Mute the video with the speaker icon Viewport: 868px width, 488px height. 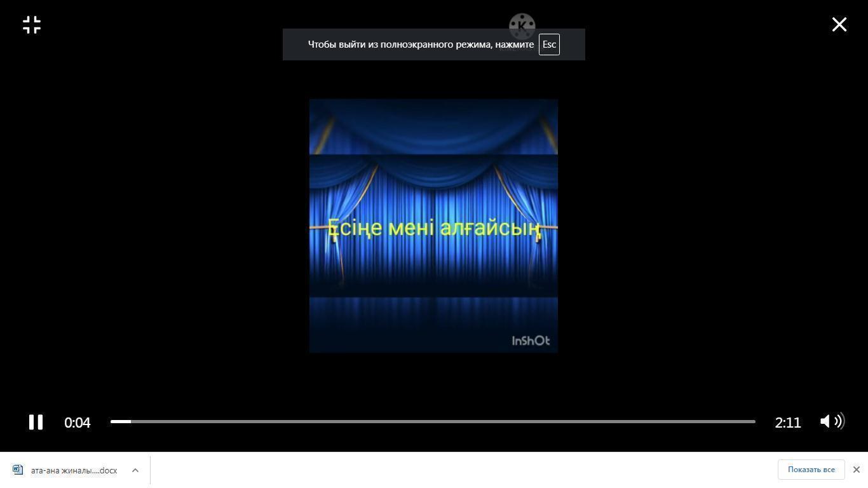(x=832, y=421)
